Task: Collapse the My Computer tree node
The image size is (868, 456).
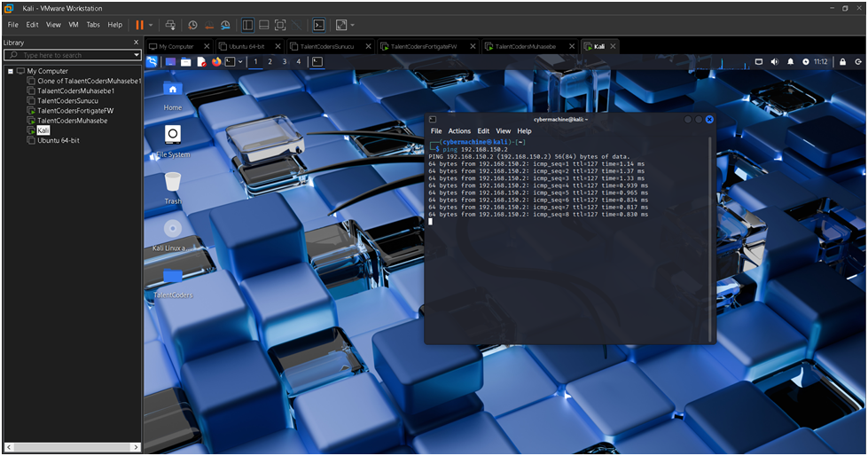Action: (x=11, y=71)
